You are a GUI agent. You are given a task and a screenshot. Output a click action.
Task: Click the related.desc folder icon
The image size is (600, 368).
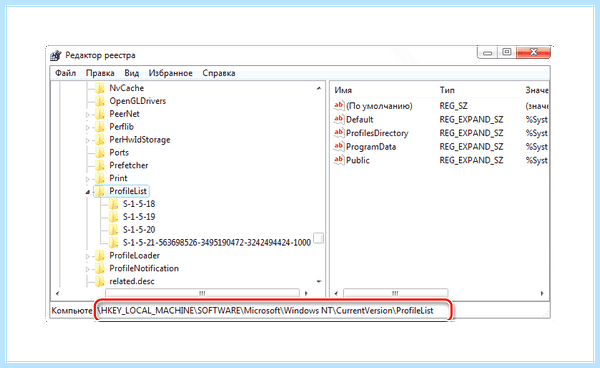pos(100,282)
